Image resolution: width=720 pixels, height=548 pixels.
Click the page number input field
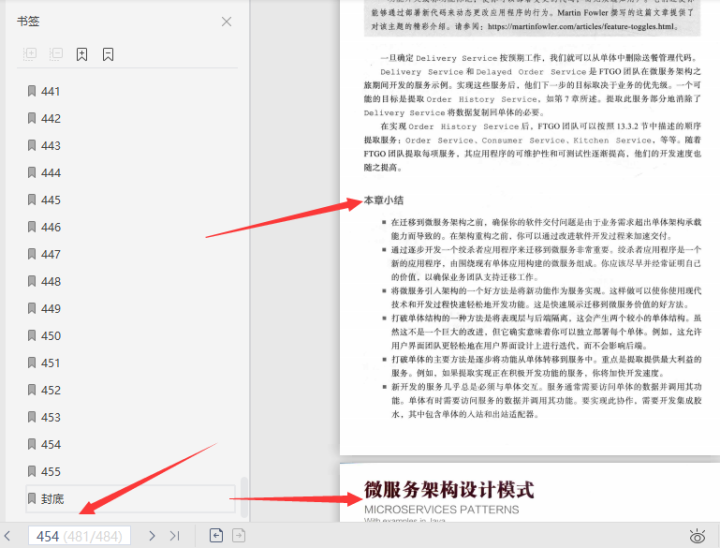point(79,536)
